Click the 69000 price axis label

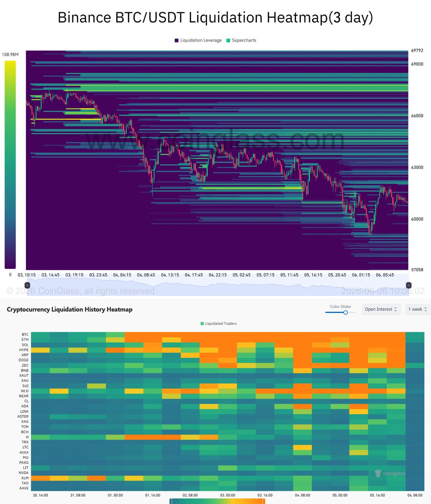coord(416,64)
